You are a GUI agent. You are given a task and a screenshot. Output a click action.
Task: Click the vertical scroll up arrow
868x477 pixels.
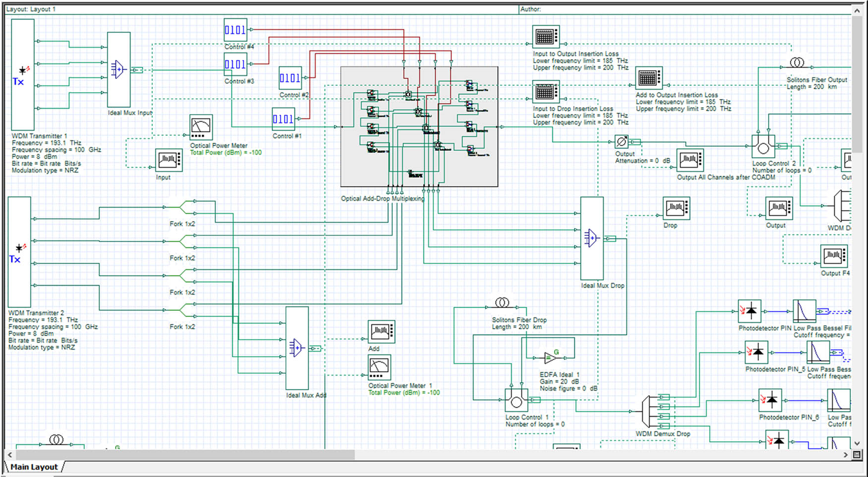[x=857, y=10]
